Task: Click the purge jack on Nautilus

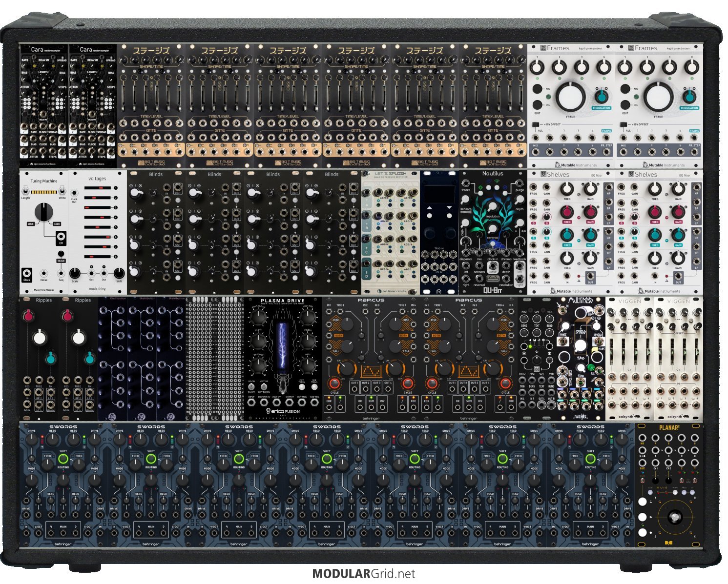Action: [520, 183]
